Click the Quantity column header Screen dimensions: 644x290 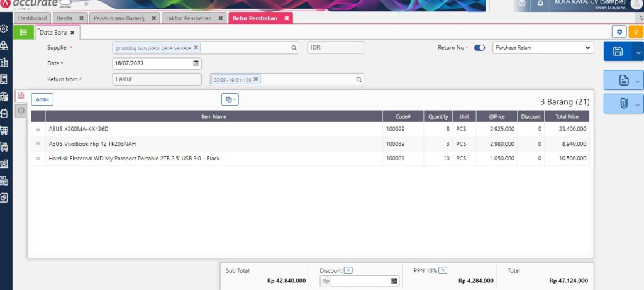438,116
